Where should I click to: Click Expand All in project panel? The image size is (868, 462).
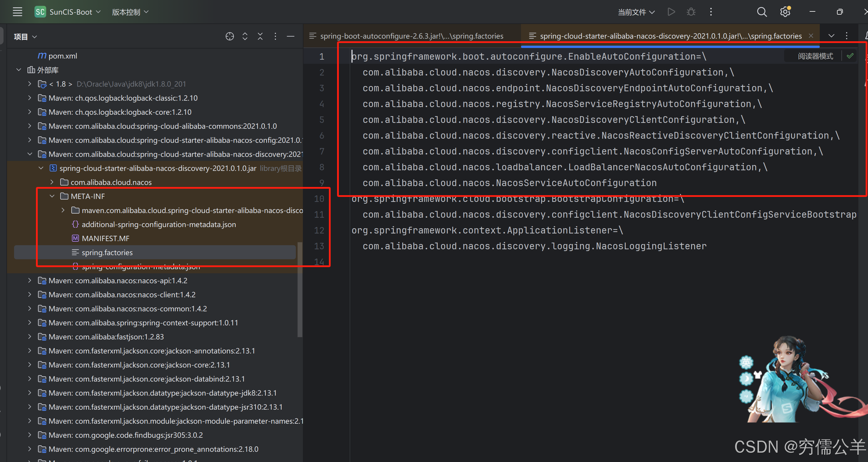(245, 36)
